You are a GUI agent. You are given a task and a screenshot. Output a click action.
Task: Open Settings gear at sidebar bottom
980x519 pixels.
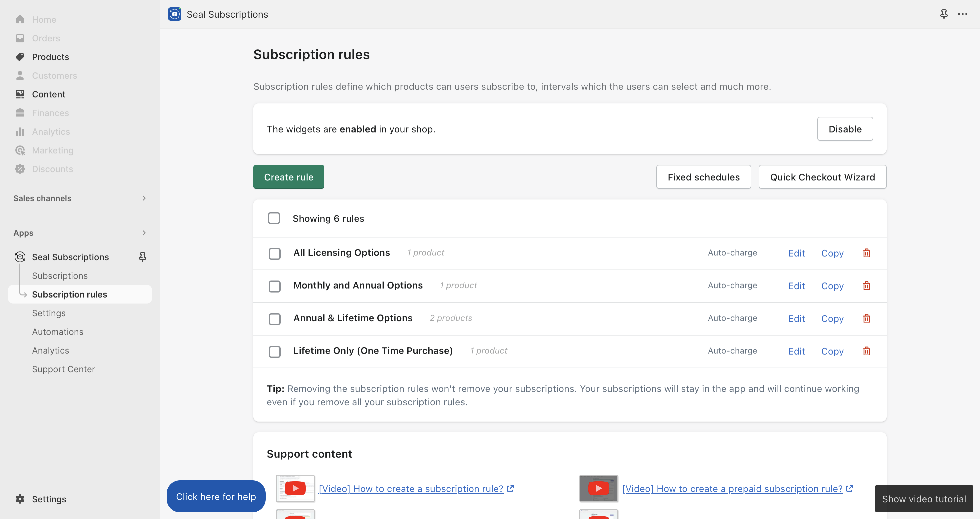[x=20, y=499]
